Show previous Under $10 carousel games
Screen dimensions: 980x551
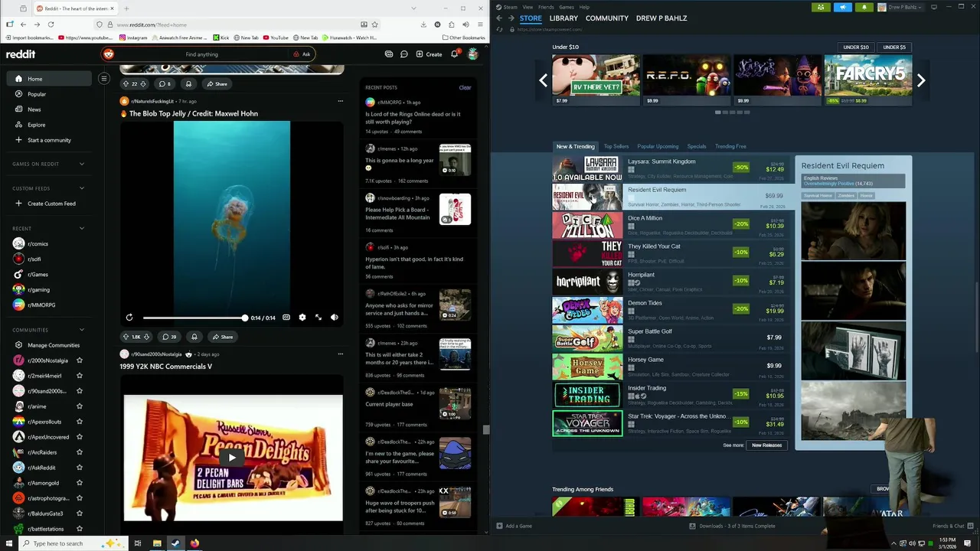coord(543,80)
